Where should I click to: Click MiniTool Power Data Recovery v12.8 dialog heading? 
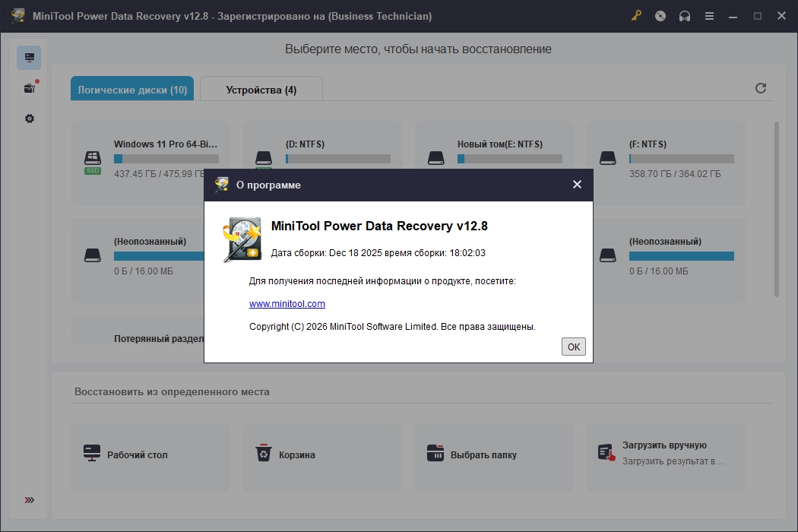[379, 226]
